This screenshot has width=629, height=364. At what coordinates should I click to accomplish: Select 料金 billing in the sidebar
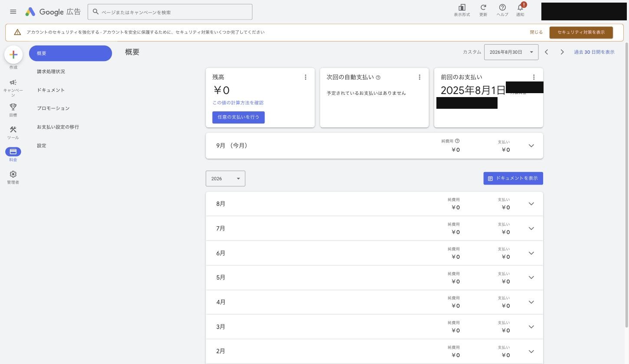coord(13,155)
